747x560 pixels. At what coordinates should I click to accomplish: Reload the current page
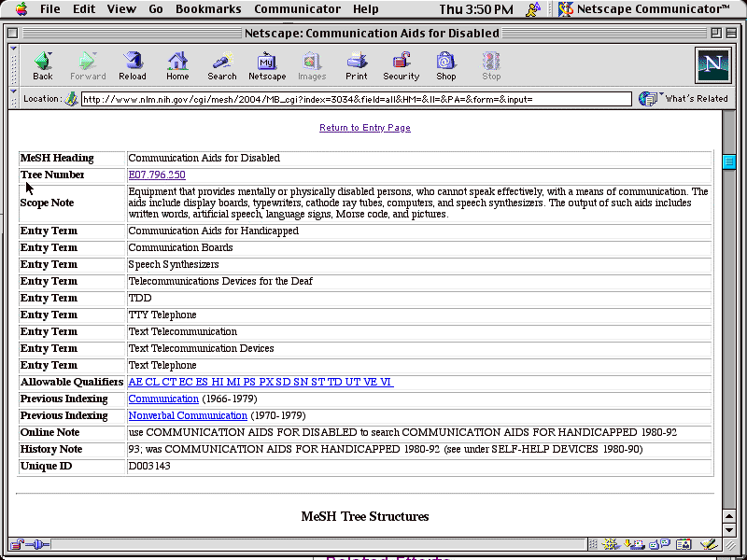pos(133,65)
